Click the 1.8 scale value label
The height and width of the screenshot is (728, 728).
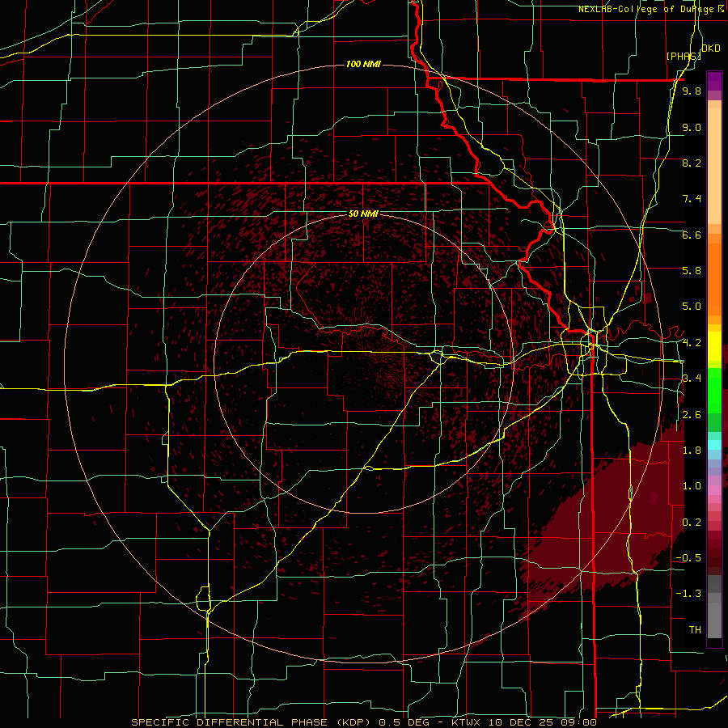[x=692, y=450]
